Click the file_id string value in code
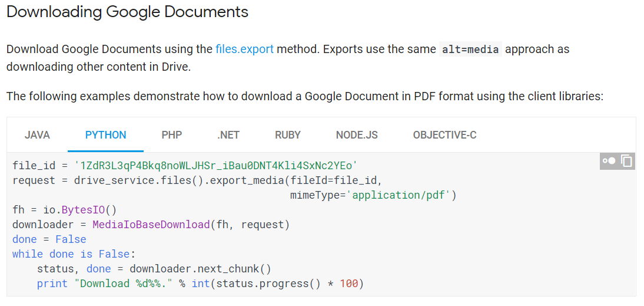Screen dimensions: 644x306 coord(216,166)
